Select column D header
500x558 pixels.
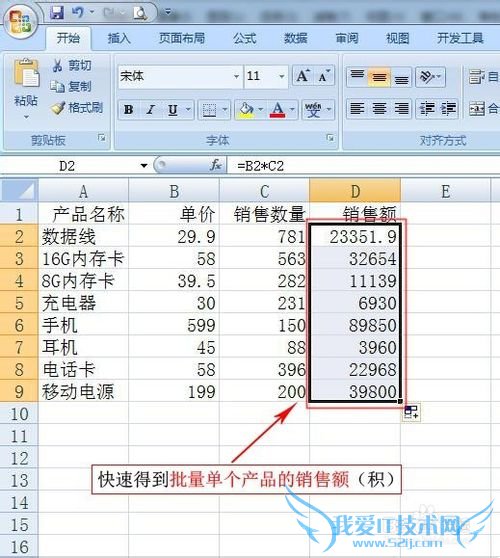(x=355, y=191)
